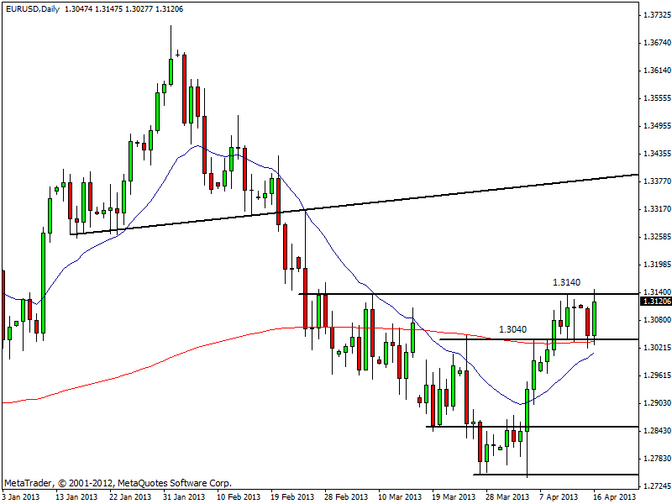Viewport: 672px width, 504px height.
Task: Click the 3 Jan 2013 date label
Action: click(22, 496)
